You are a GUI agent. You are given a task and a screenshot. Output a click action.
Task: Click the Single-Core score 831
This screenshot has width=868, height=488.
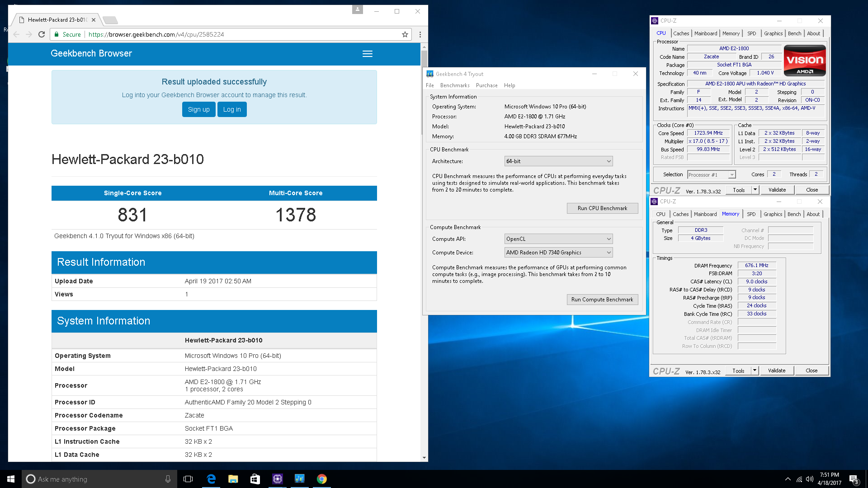tap(132, 215)
